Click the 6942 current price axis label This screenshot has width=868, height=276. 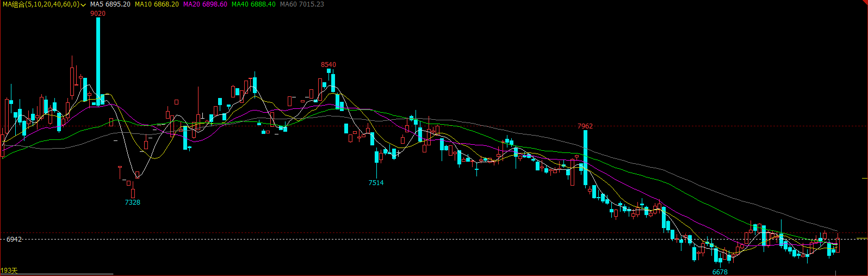[14, 240]
